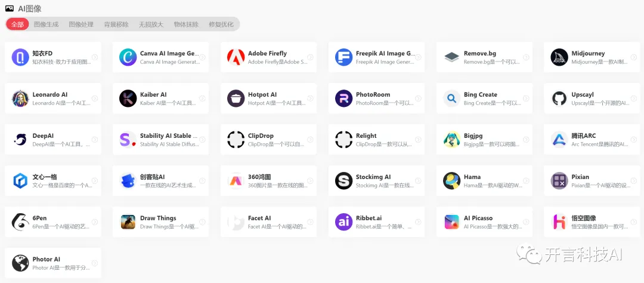Click the Pixian logo icon

(x=559, y=180)
